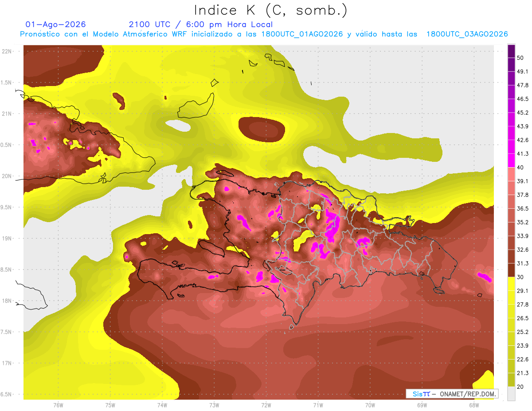Click the latitude axis label '18N'
The image size is (532, 411).
(7, 301)
